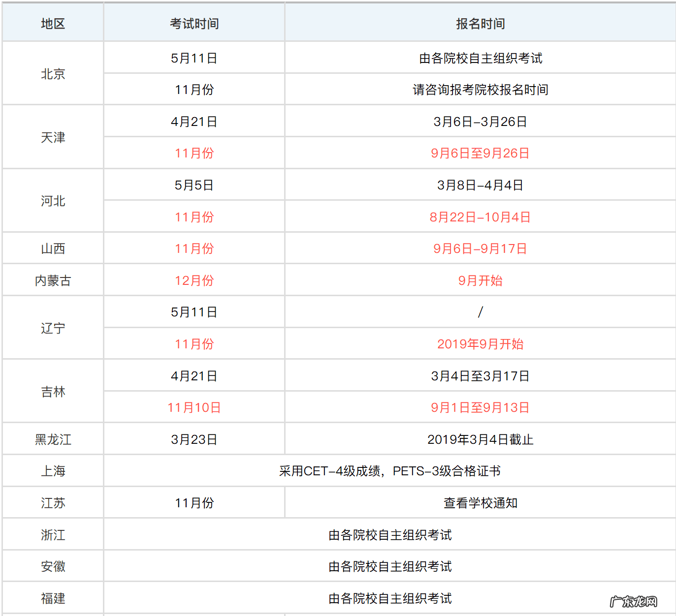
Task: Click 9月6日–9月17日 registration cell
Action: [480, 248]
